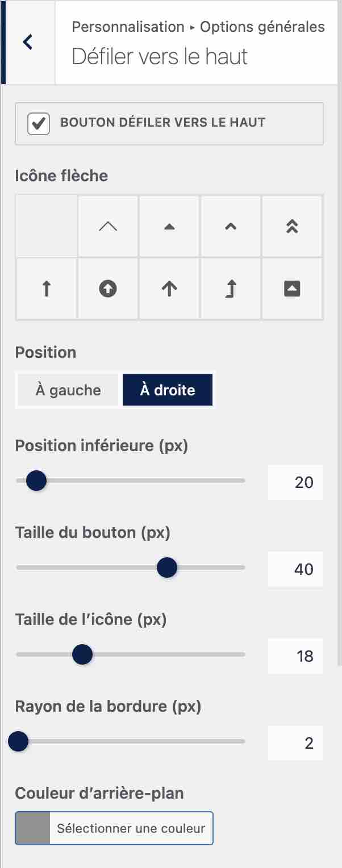Image resolution: width=342 pixels, height=868 pixels.
Task: Select the caret-style arrow icon
Action: (x=230, y=225)
